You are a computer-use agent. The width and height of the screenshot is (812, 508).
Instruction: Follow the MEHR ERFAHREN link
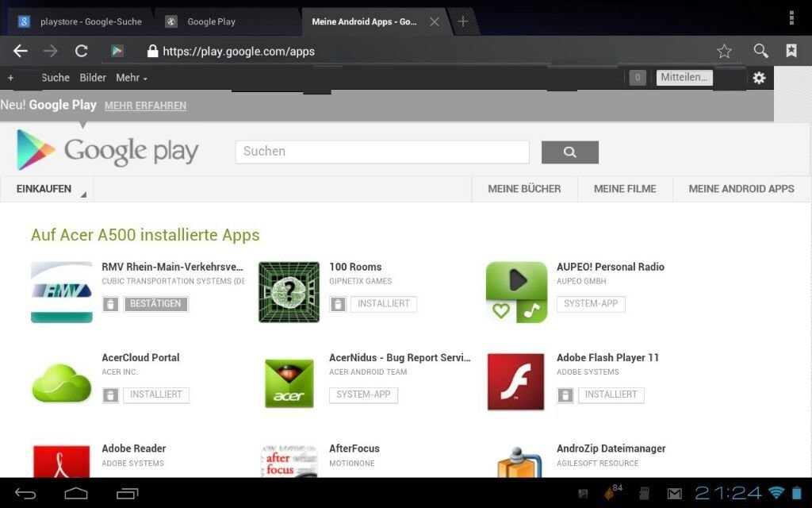(146, 106)
